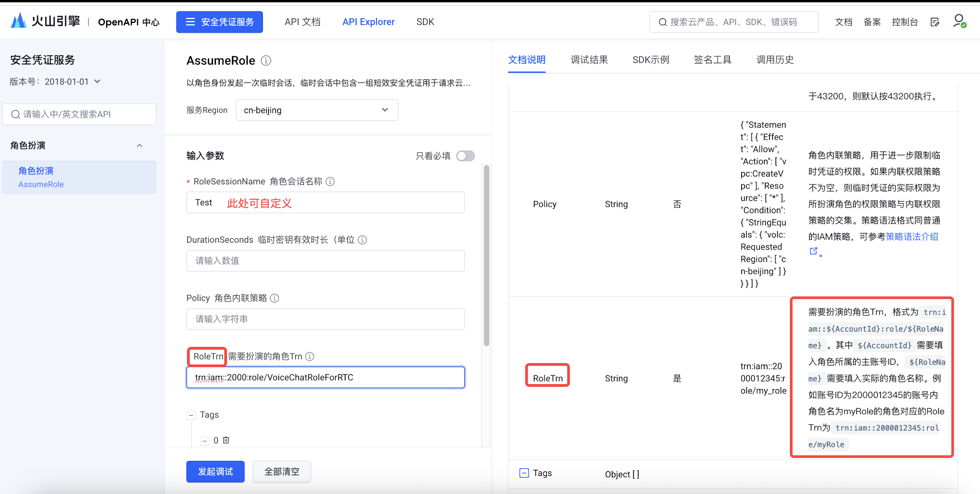The width and height of the screenshot is (980, 494).
Task: Click the RoleTrn input field
Action: pyautogui.click(x=325, y=377)
